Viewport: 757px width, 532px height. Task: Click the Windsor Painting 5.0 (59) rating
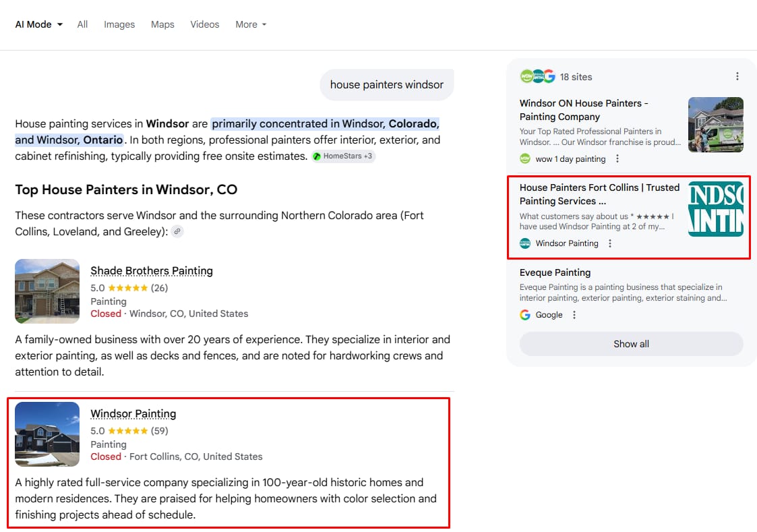[129, 431]
